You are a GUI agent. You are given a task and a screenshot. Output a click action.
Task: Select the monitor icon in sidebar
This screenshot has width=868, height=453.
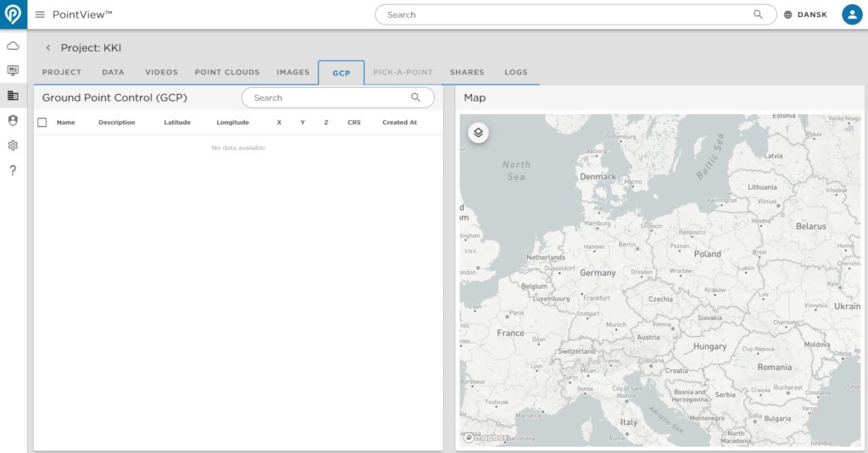coord(13,70)
